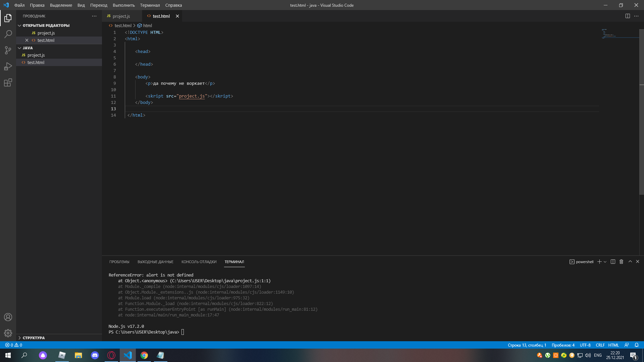This screenshot has width=644, height=362.
Task: Open Explorer panel more actions ellipsis
Action: click(94, 16)
